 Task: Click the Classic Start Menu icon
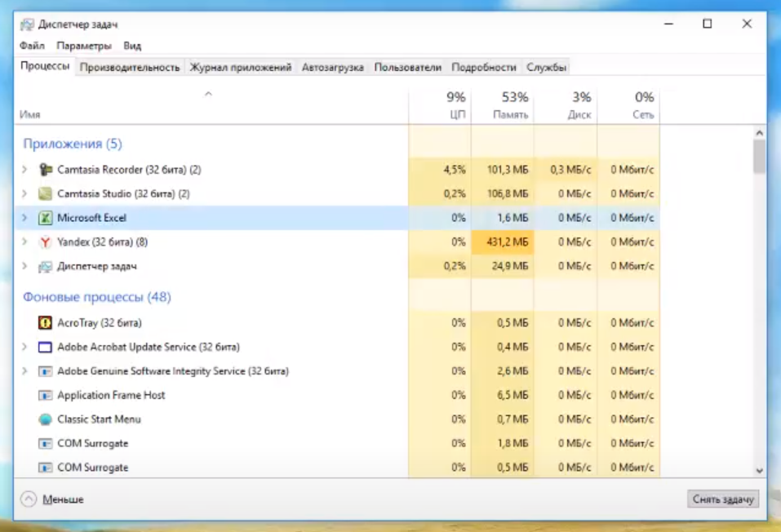[46, 419]
